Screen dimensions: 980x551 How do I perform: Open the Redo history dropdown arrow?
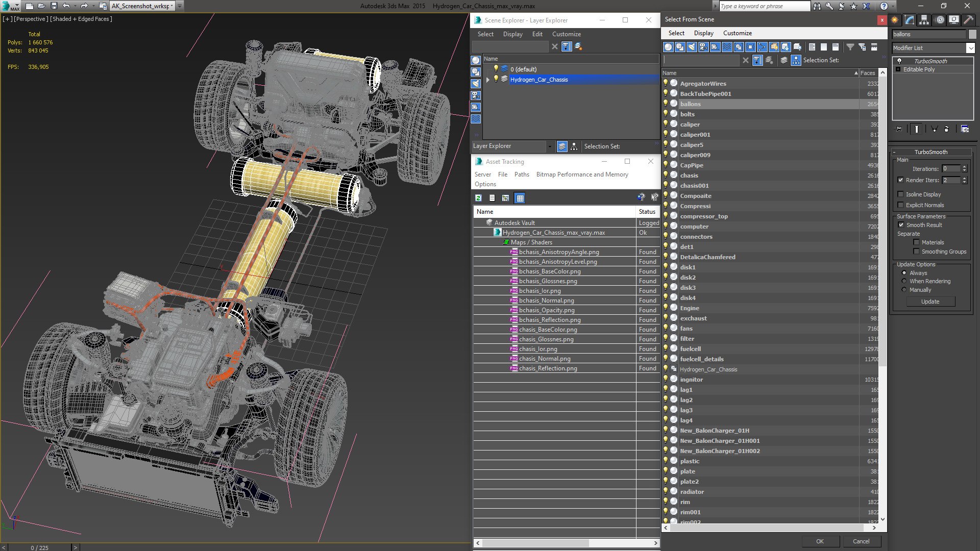(x=93, y=6)
